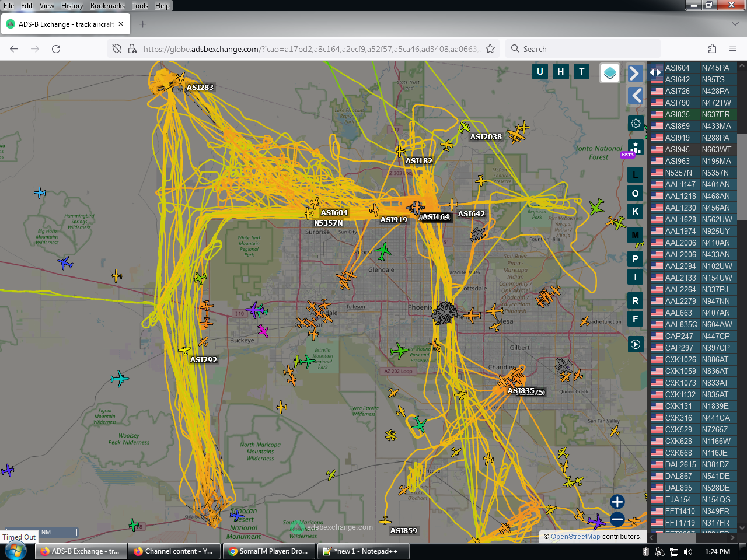Show the clock at 1:24 PM

[717, 551]
